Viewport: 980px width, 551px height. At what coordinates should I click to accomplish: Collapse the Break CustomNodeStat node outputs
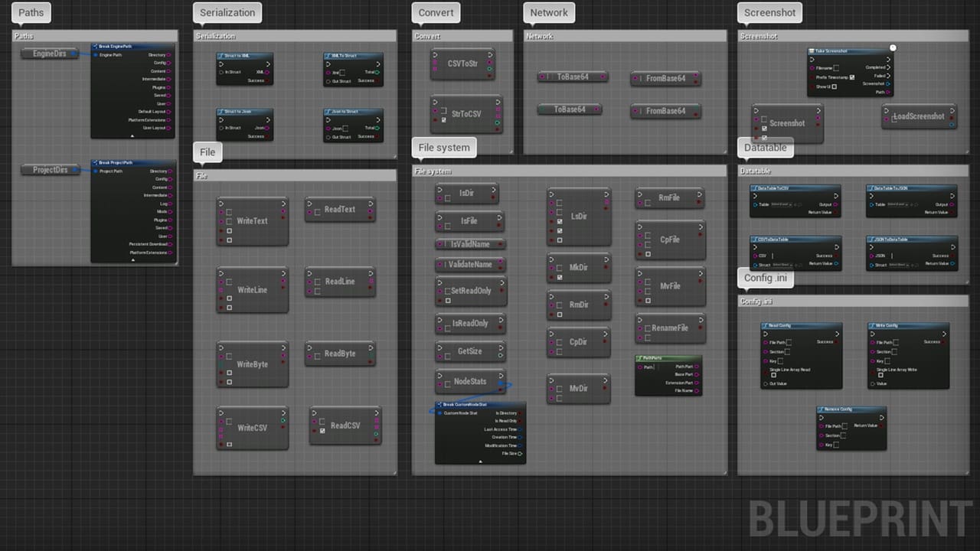(481, 460)
